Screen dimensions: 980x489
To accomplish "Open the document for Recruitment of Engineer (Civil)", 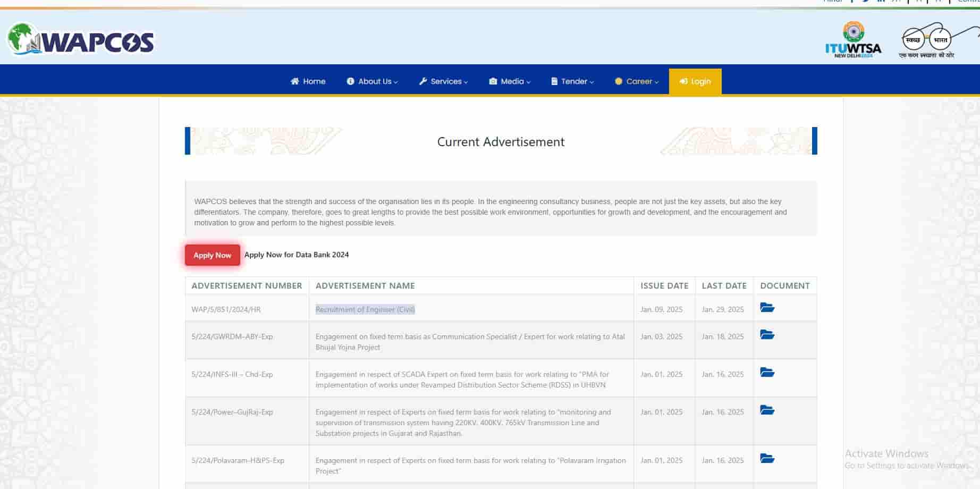I will 767,307.
